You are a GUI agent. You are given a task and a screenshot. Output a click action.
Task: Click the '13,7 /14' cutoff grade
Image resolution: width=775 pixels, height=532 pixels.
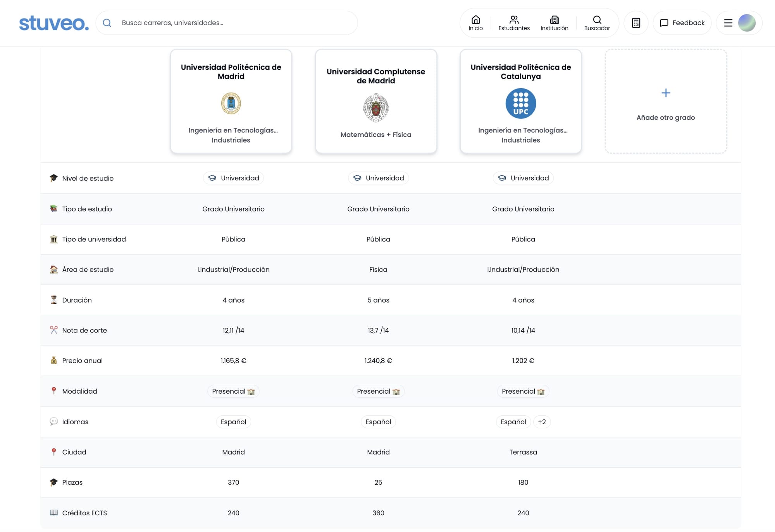click(378, 330)
